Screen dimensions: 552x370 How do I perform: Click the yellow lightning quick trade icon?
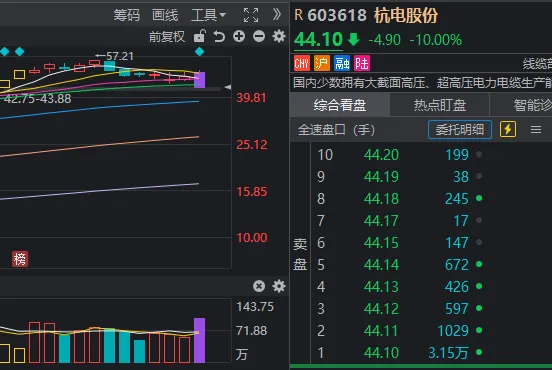508,130
